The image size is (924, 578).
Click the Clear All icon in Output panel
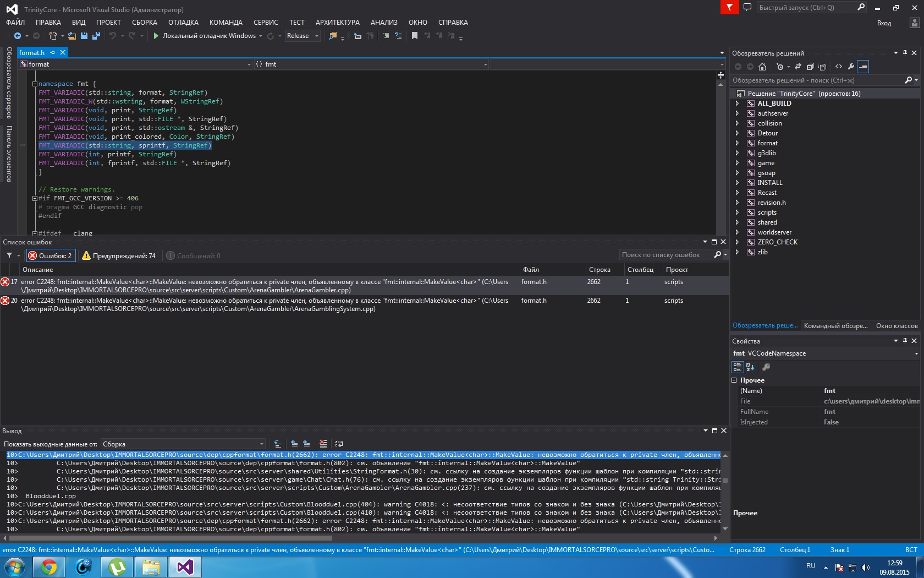point(323,444)
